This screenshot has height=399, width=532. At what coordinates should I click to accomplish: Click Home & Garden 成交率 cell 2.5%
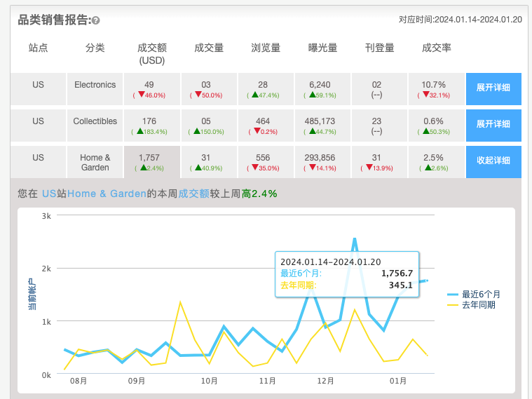(437, 162)
